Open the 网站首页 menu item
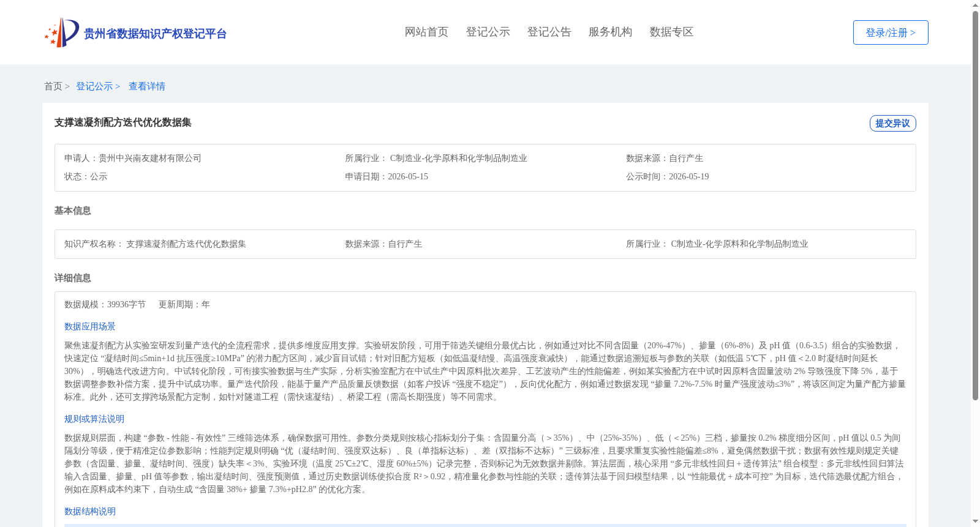 [426, 32]
